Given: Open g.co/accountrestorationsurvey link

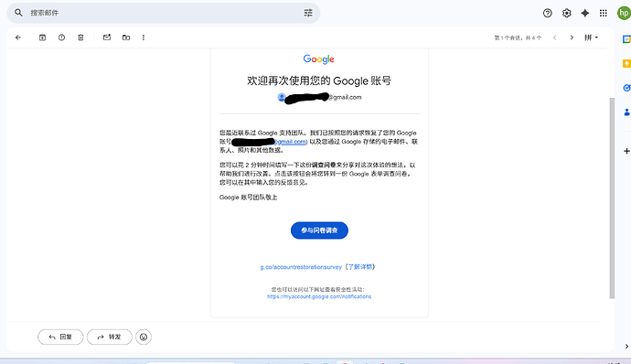Looking at the screenshot, I should click(301, 267).
